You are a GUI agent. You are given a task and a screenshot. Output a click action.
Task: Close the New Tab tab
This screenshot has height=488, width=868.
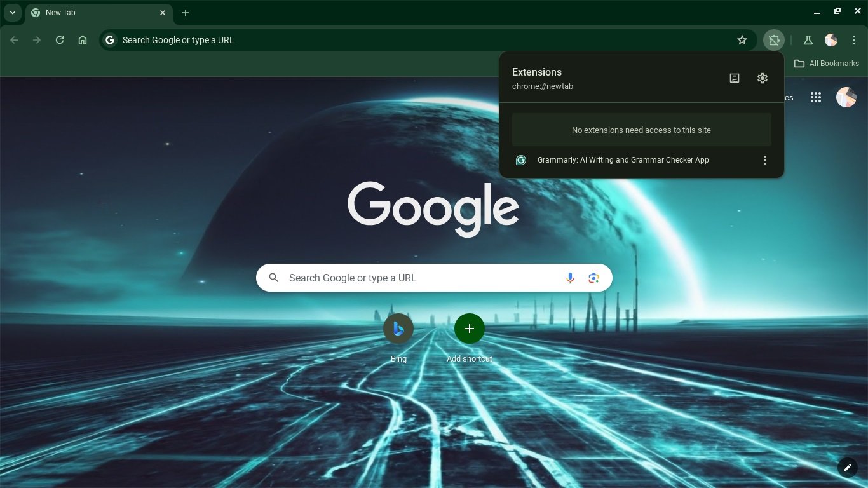163,13
